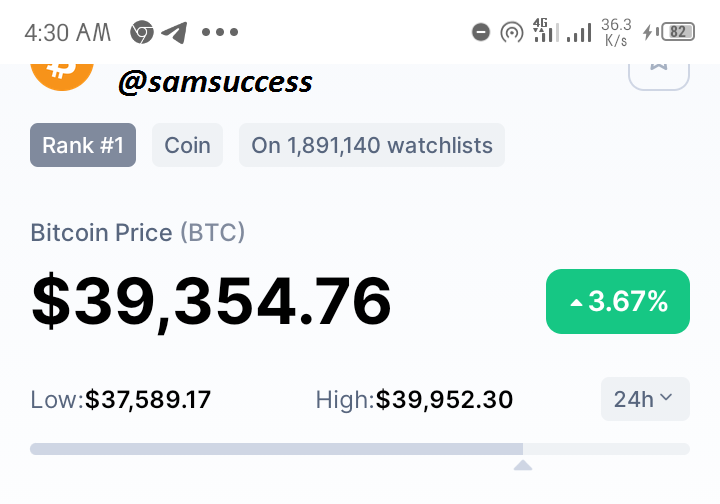Tap the do-not-disturb icon in status bar

point(481,32)
